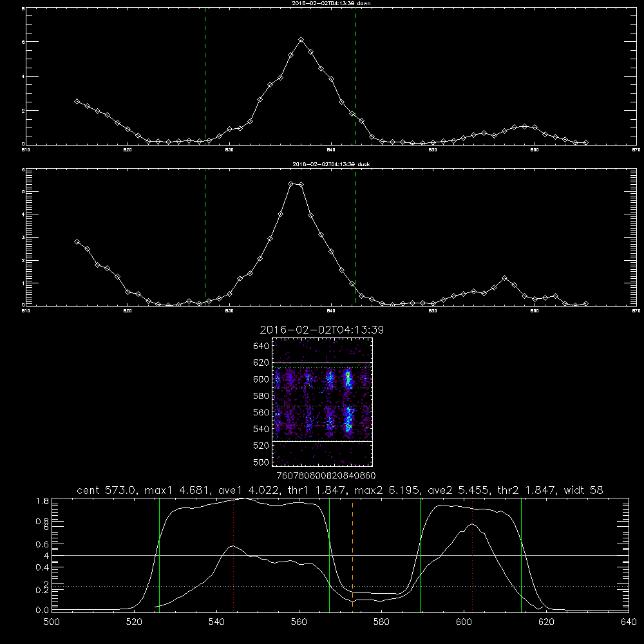Click the last diamond marker of dawn curve

point(585,142)
